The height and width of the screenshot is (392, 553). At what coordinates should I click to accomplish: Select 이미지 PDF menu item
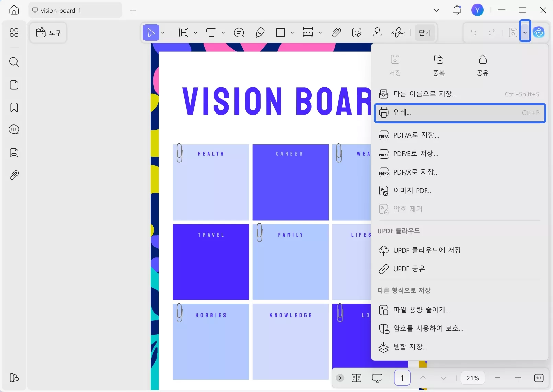pyautogui.click(x=460, y=191)
